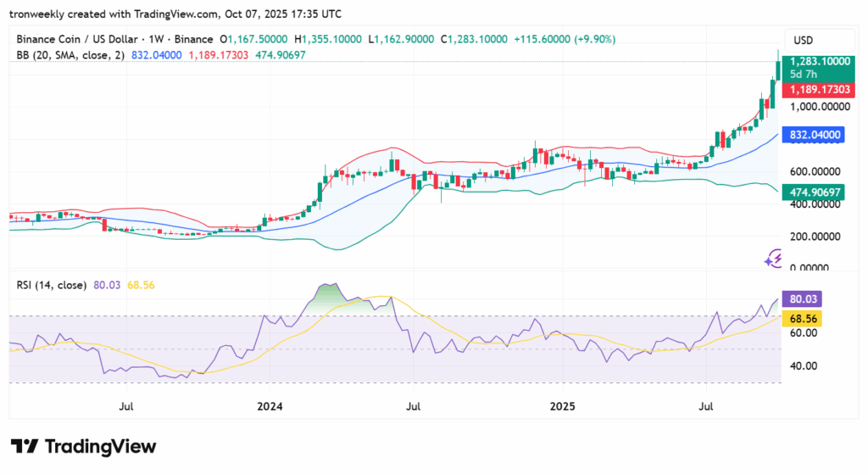Image resolution: width=868 pixels, height=474 pixels.
Task: Open the USD currency selector
Action: pyautogui.click(x=801, y=40)
